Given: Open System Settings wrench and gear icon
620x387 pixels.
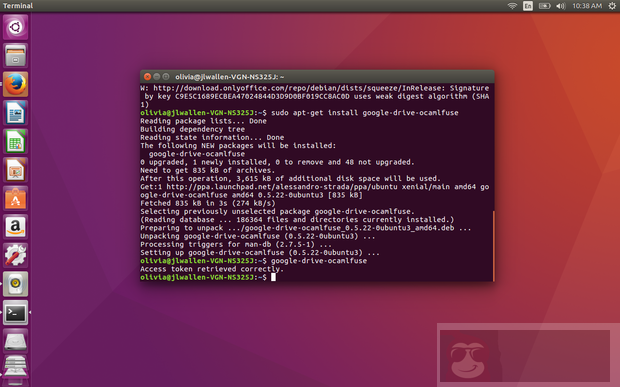Looking at the screenshot, I should [15, 255].
